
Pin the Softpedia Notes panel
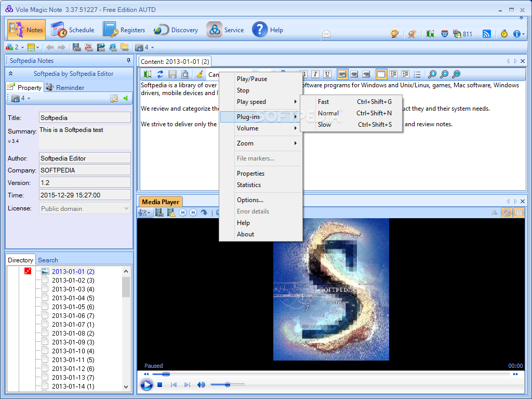pos(128,60)
